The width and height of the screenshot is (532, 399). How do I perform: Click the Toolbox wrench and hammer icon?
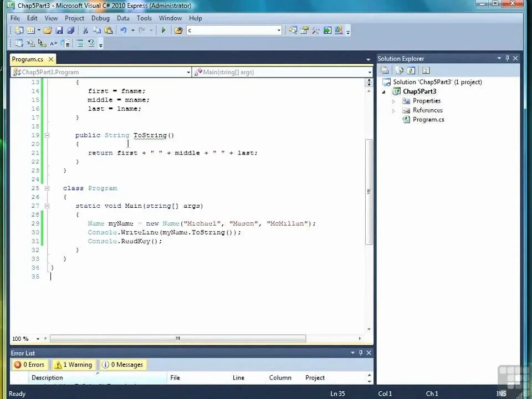(315, 30)
